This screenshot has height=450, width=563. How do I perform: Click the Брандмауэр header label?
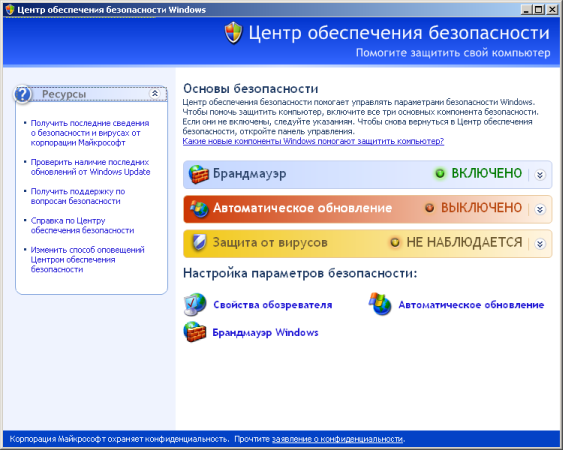coord(250,174)
